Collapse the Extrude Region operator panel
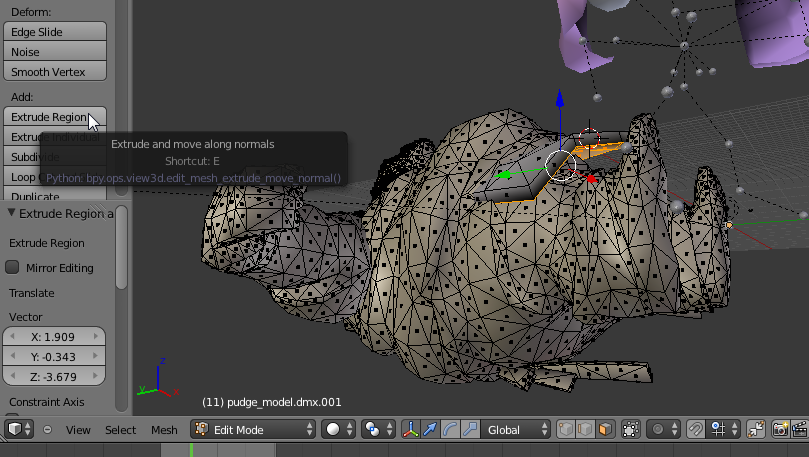This screenshot has height=457, width=809. pyautogui.click(x=11, y=213)
